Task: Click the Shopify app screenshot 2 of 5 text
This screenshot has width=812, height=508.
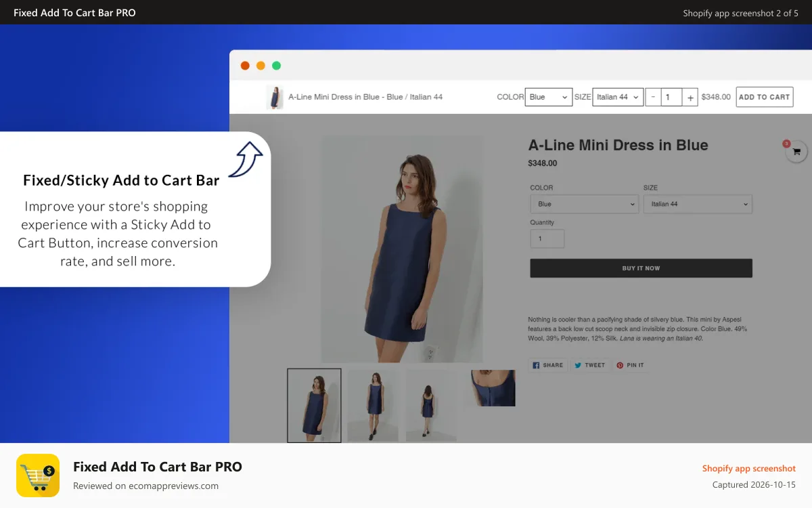Action: pyautogui.click(x=741, y=13)
